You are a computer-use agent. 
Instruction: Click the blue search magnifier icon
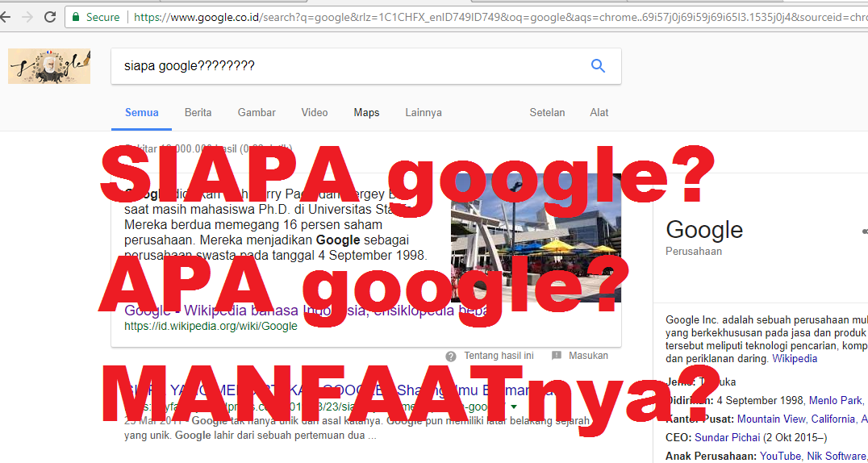click(x=598, y=66)
